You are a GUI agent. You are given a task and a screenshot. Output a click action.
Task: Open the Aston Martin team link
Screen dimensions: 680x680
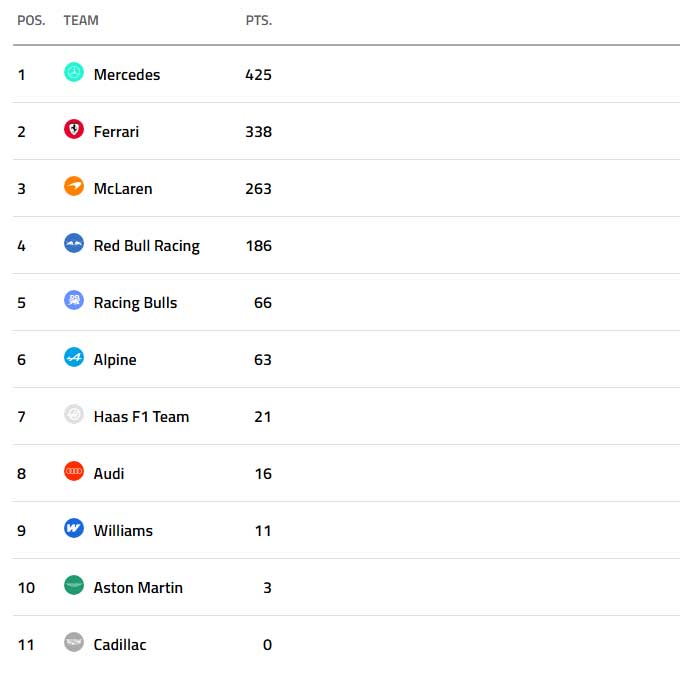[138, 588]
